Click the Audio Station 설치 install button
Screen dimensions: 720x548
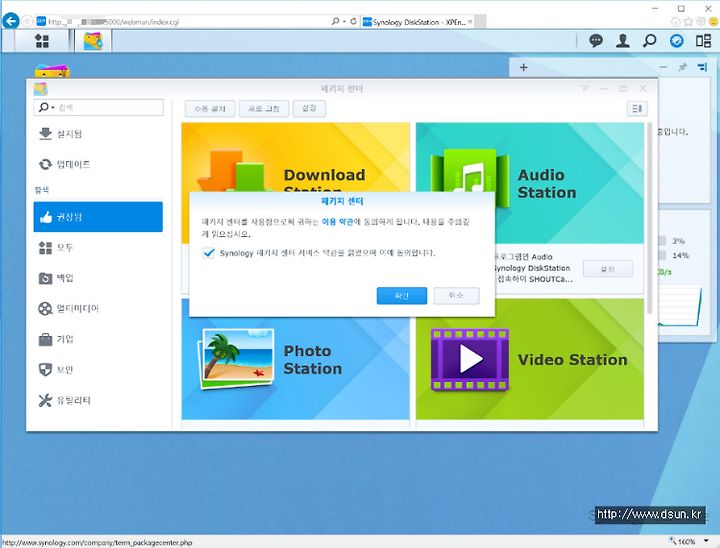click(x=608, y=269)
